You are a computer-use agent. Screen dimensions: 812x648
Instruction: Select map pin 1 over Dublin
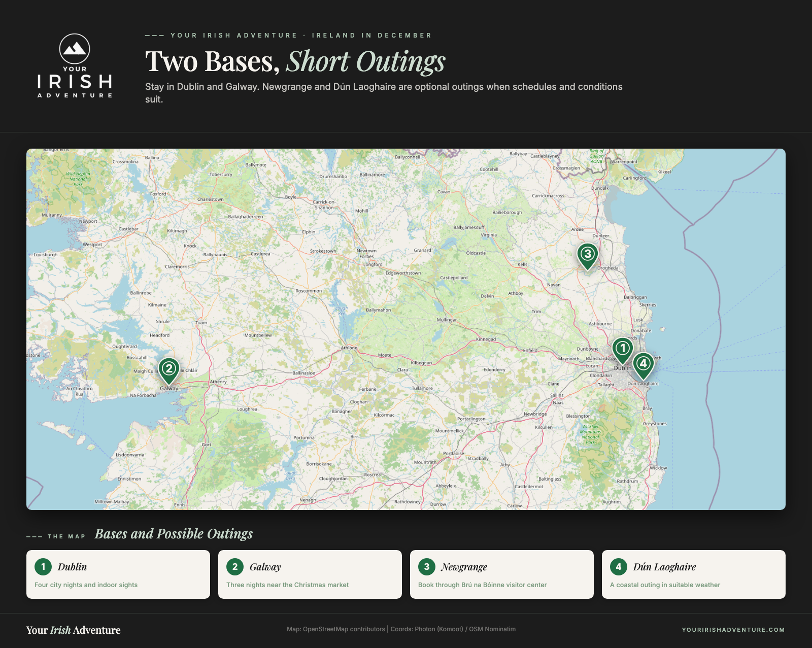[622, 351]
